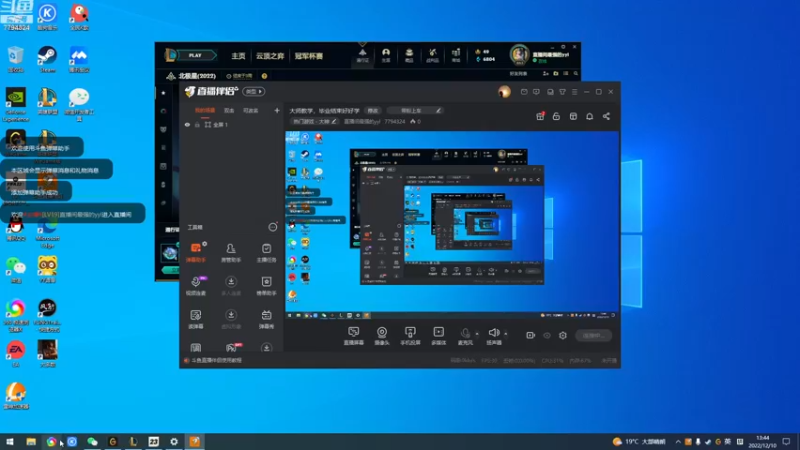Open 主页 tab in League client
Screen dimensions: 800x450
(x=238, y=56)
